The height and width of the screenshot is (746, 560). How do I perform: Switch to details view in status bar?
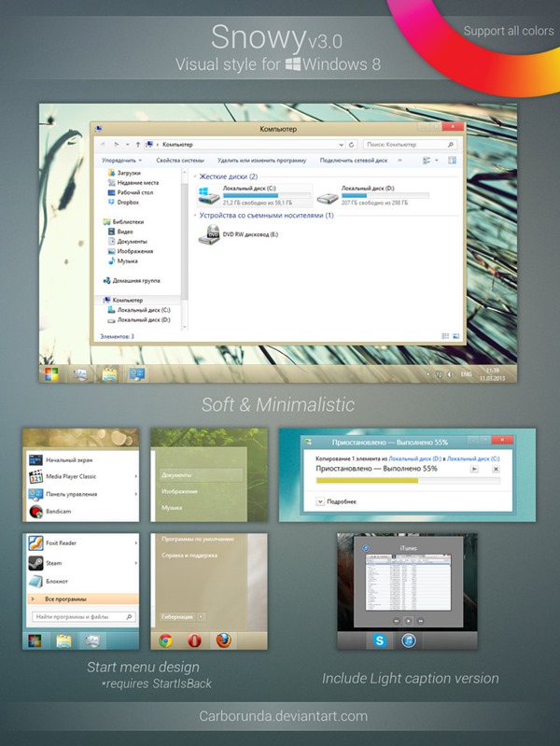point(445,336)
